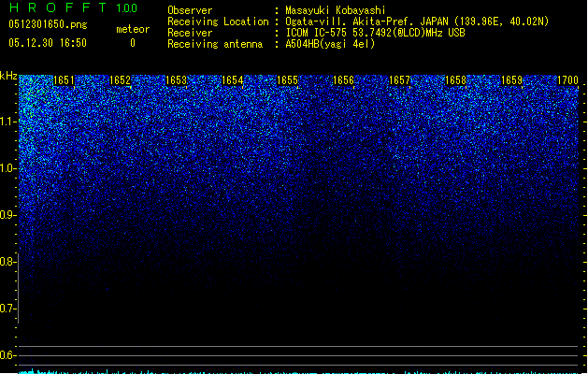Click the 1655 time marker
588x374 pixels.
click(x=287, y=80)
